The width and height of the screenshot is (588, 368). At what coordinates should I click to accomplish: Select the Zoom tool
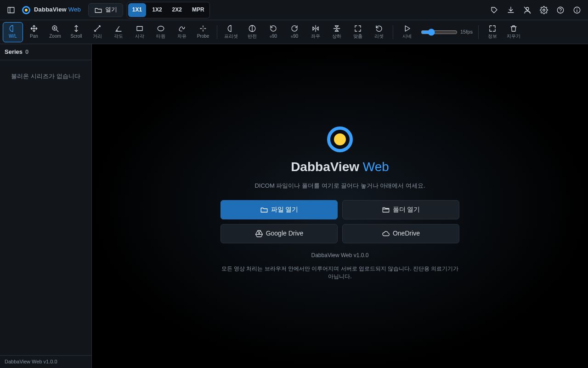point(55,32)
